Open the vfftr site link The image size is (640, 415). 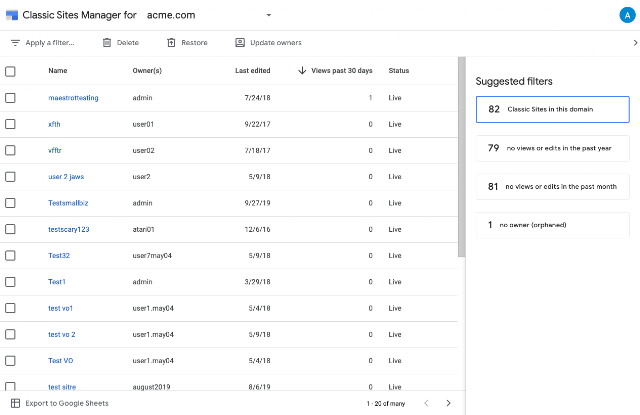(55, 151)
